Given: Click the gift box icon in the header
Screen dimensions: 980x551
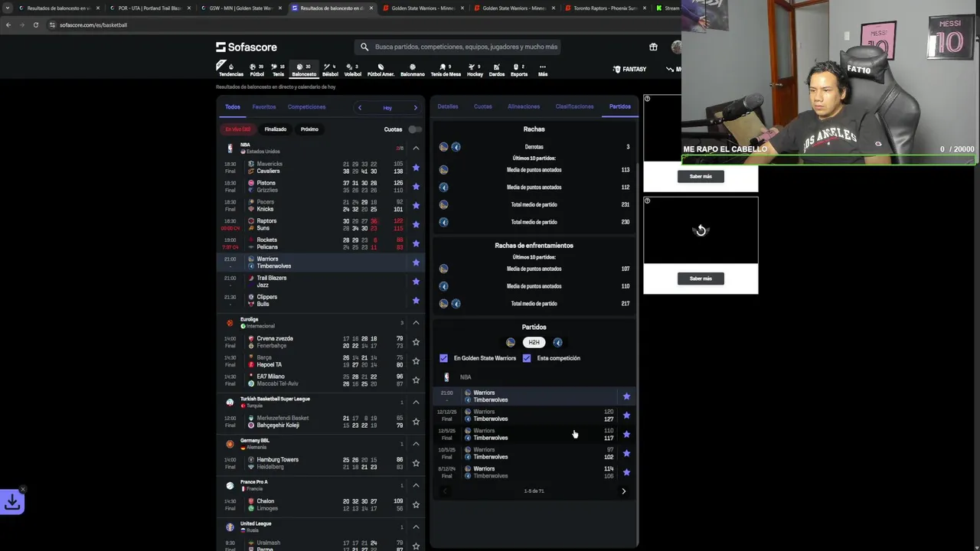Looking at the screenshot, I should coord(653,47).
